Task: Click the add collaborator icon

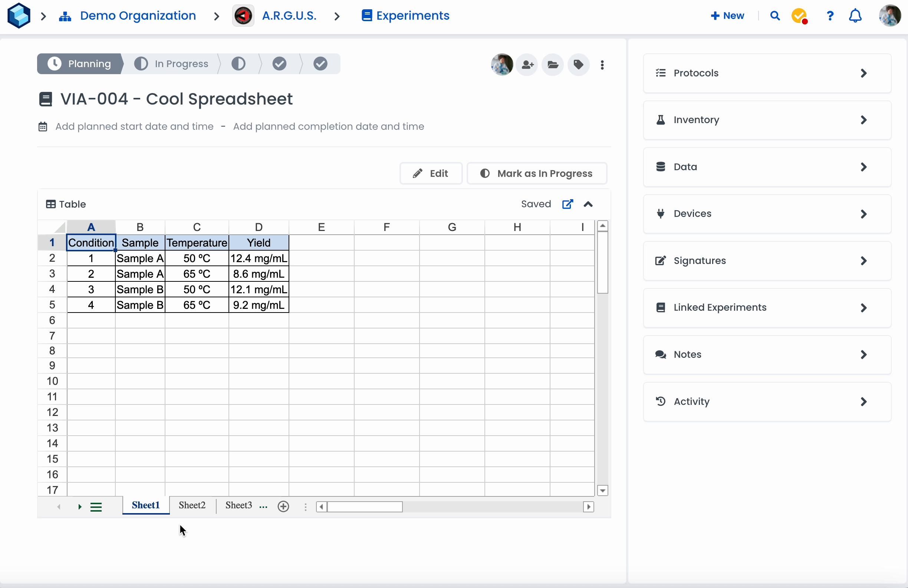Action: click(x=527, y=65)
